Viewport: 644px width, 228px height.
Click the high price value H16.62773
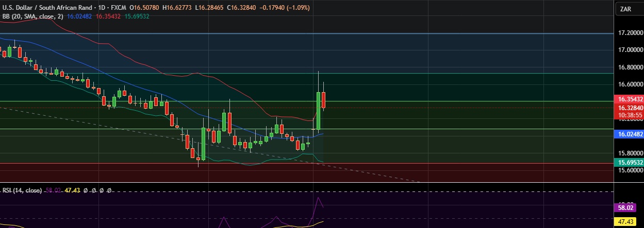[178, 8]
